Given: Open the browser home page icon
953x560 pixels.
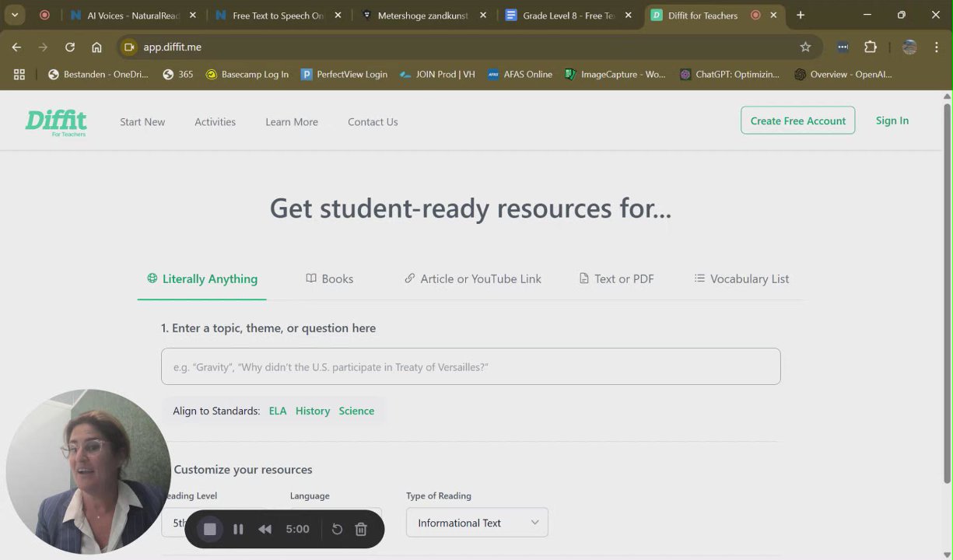Looking at the screenshot, I should pos(96,47).
